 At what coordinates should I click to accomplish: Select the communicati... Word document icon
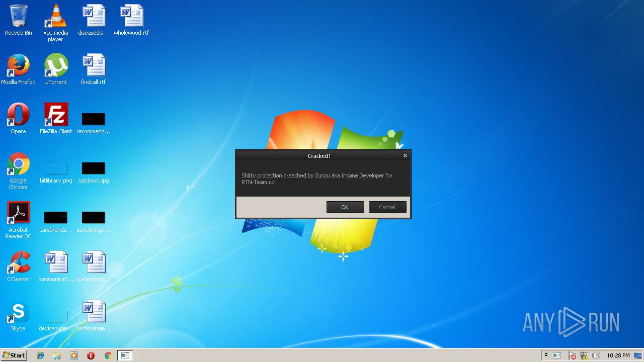pyautogui.click(x=56, y=266)
